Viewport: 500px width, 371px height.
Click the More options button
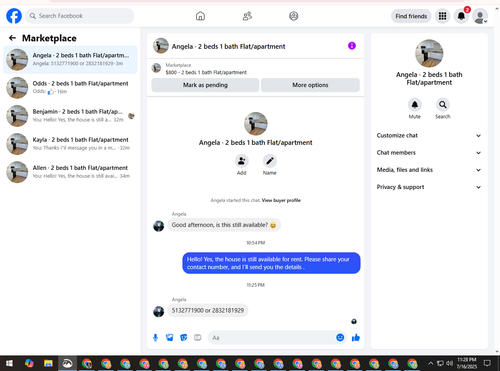pos(310,85)
